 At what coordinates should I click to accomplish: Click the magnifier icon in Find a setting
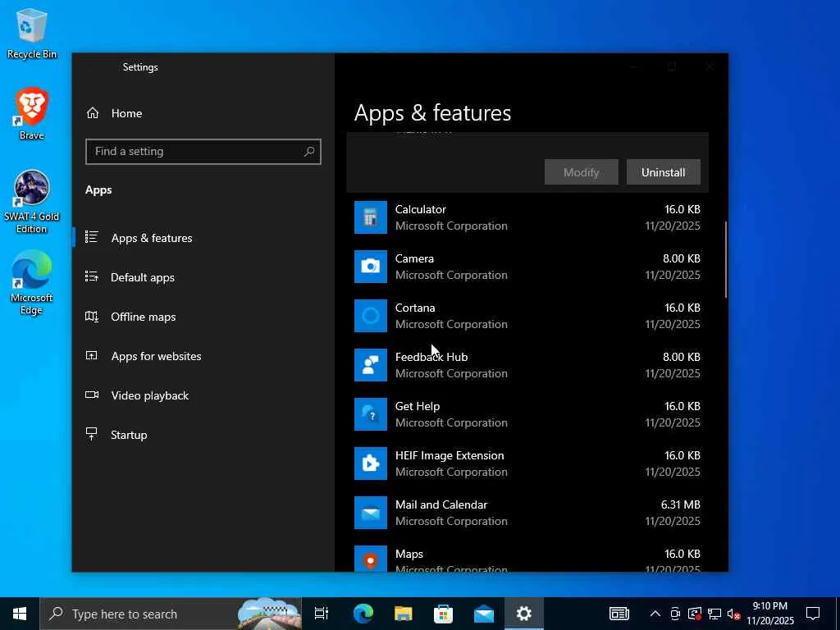[309, 152]
